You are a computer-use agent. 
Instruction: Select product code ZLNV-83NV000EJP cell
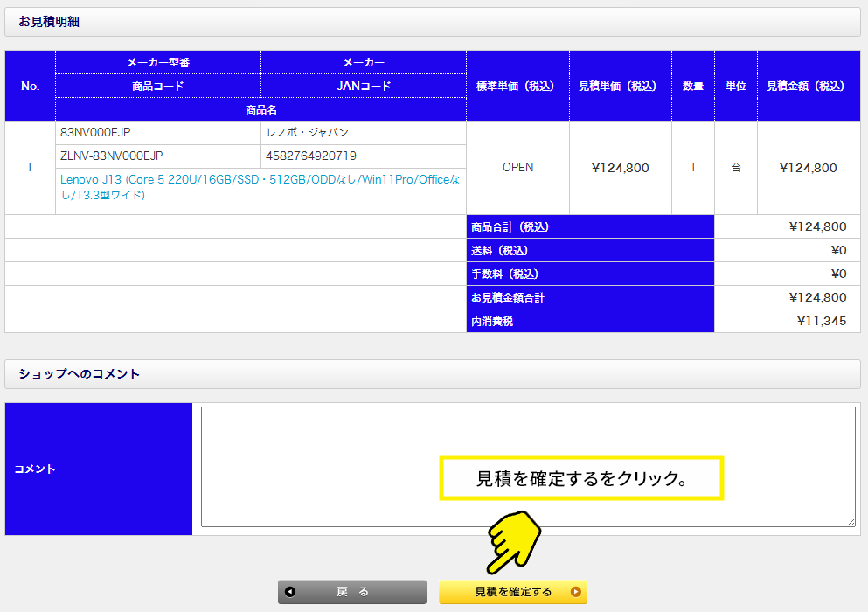(157, 156)
